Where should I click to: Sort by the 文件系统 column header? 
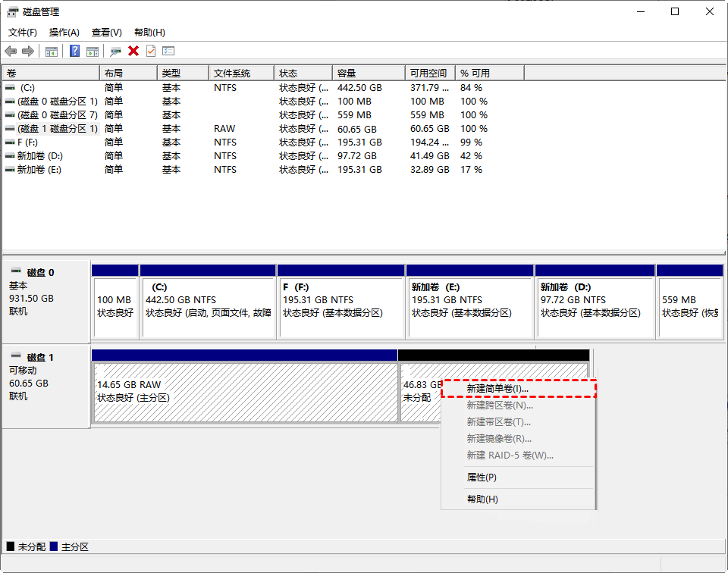click(232, 74)
